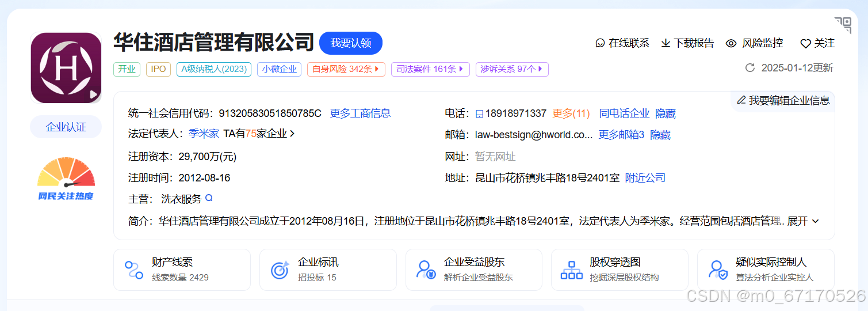868x311 pixels.
Task: Expand the 简介 with 展开
Action: 803,221
